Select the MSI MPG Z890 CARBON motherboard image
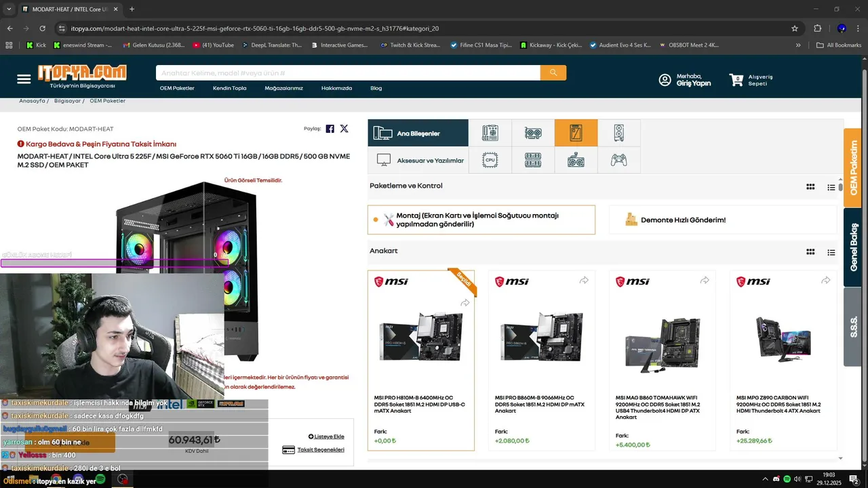This screenshot has height=488, width=868. pyautogui.click(x=783, y=338)
